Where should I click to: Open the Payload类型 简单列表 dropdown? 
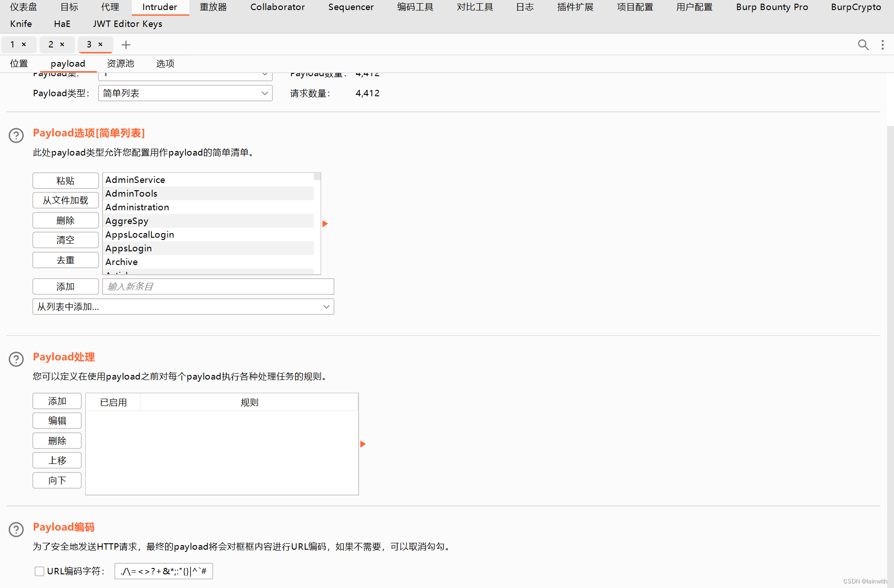coord(185,93)
